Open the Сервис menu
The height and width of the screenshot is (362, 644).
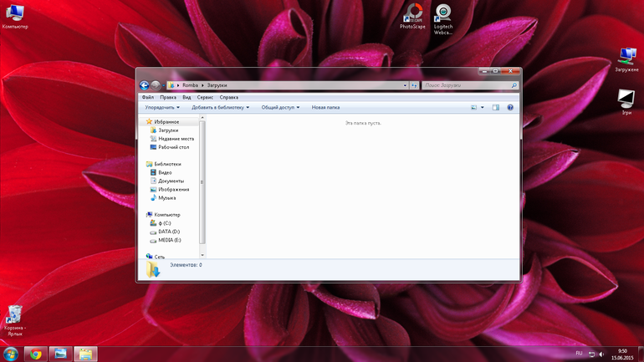pos(205,97)
